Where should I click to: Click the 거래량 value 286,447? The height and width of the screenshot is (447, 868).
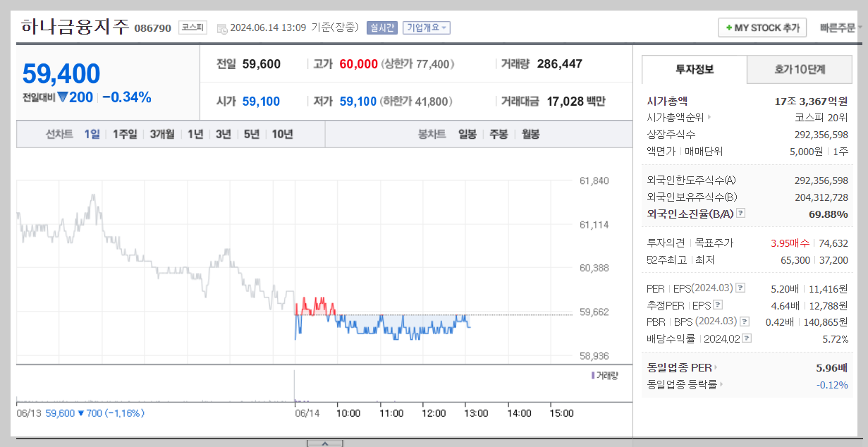(559, 64)
